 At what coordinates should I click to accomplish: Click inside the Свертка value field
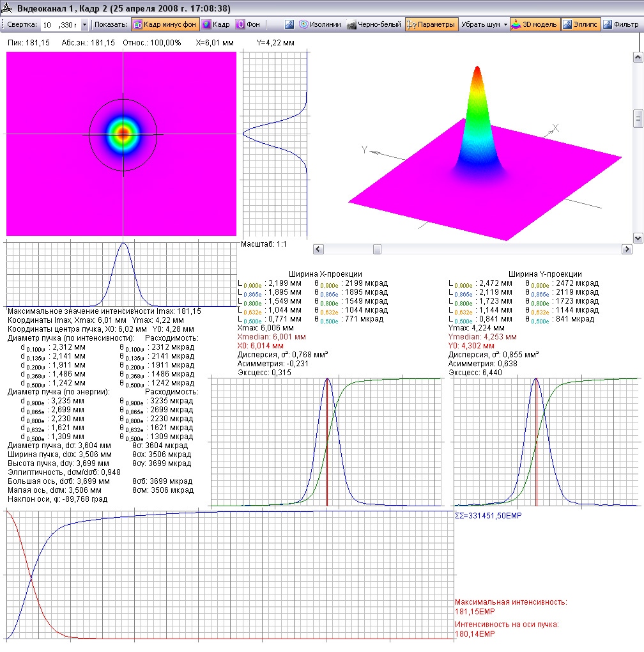pos(61,25)
